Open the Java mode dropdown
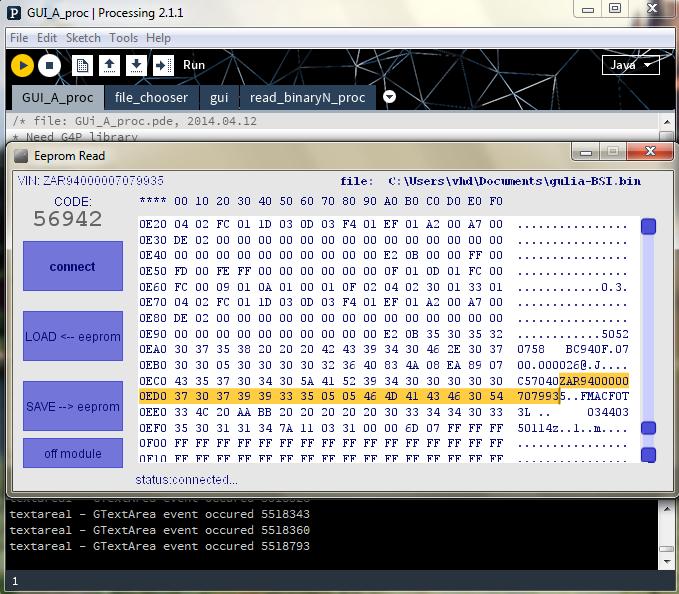Screen dimensions: 679x594 tap(630, 65)
